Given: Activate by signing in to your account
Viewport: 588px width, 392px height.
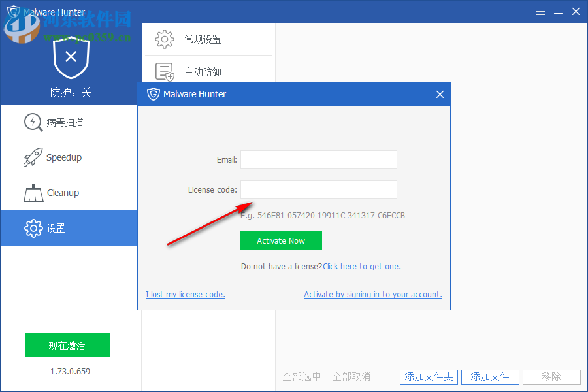Looking at the screenshot, I should (372, 294).
